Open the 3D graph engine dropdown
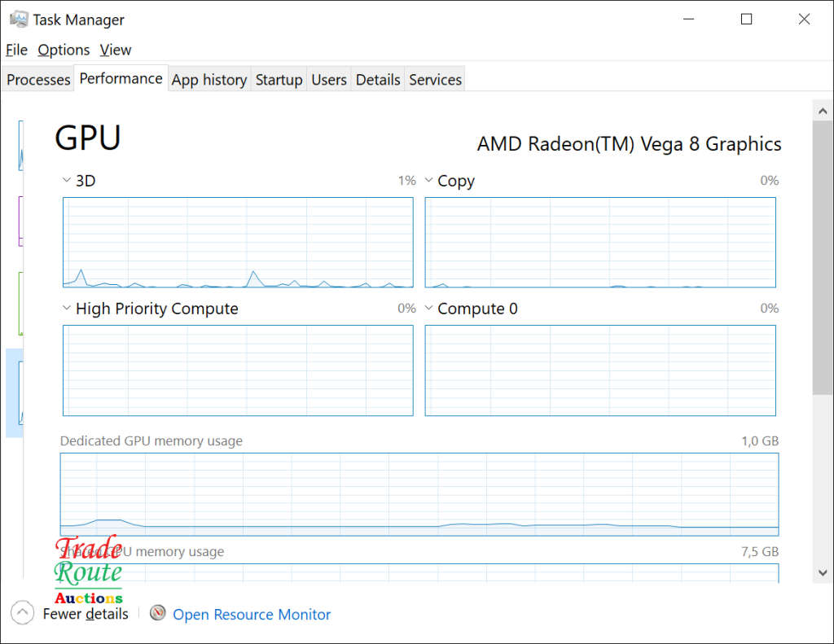 [x=67, y=181]
